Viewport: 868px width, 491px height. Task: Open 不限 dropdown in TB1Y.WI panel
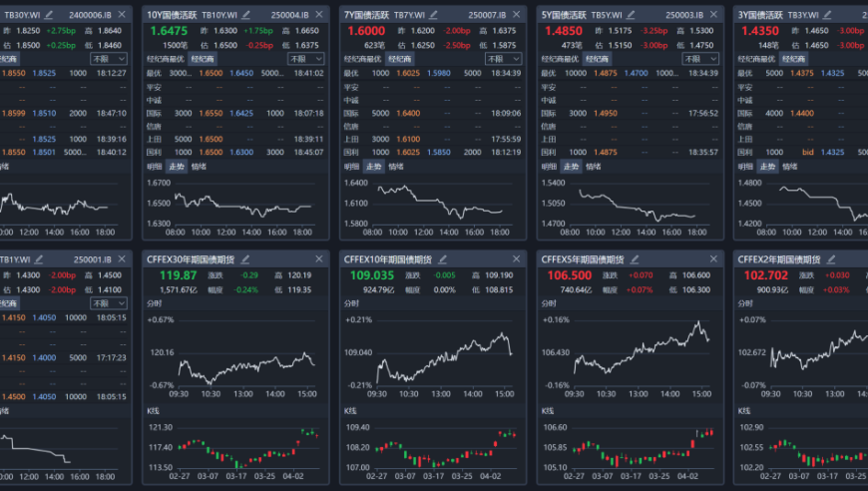pyautogui.click(x=109, y=303)
